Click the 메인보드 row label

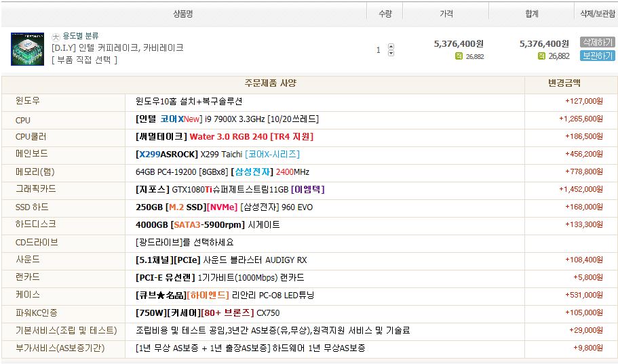[x=31, y=154]
